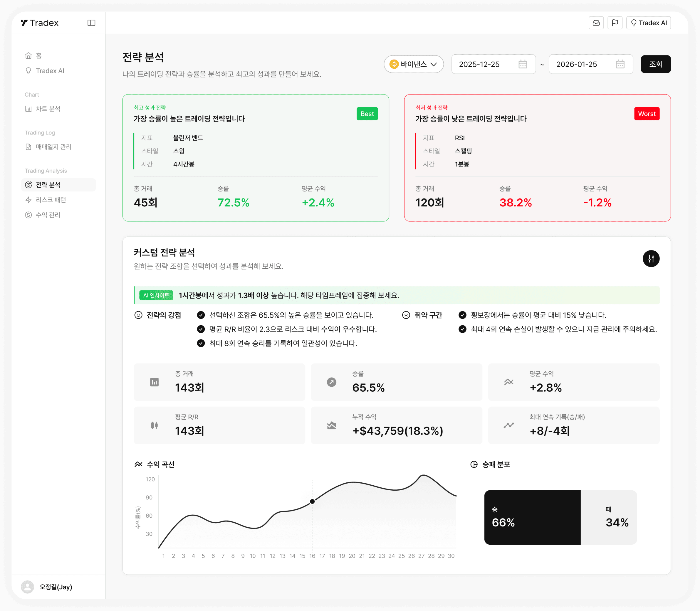
Task: Click the 승률 65.5% arrow icon
Action: (331, 382)
